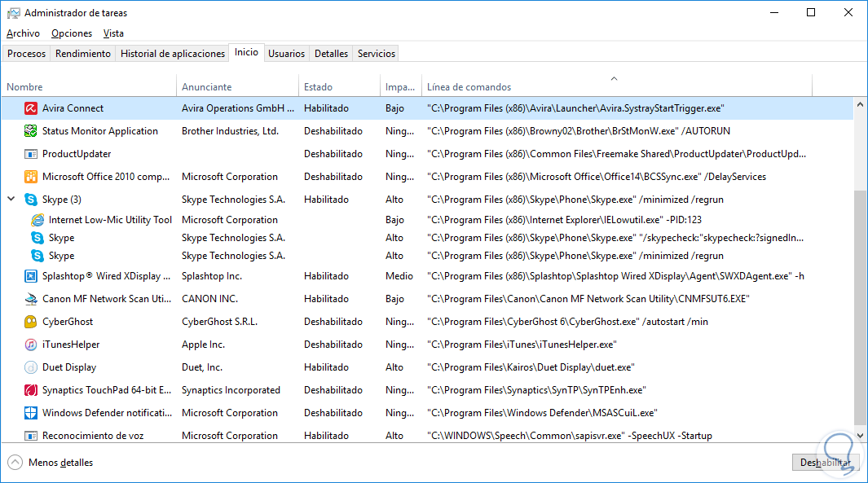This screenshot has height=483, width=868.
Task: Click the Splashtop Wired XDisplay icon
Action: (31, 276)
